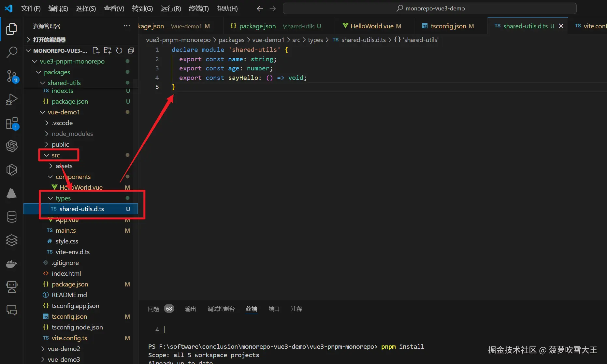The width and height of the screenshot is (607, 364).
Task: Open the layered stack icon in activity bar
Action: click(12, 240)
